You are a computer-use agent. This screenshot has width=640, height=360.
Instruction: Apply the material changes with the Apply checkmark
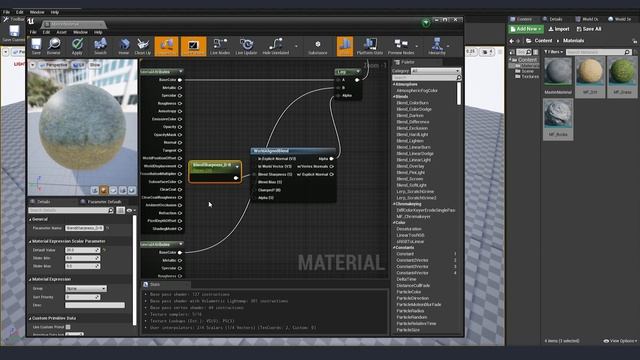77,46
